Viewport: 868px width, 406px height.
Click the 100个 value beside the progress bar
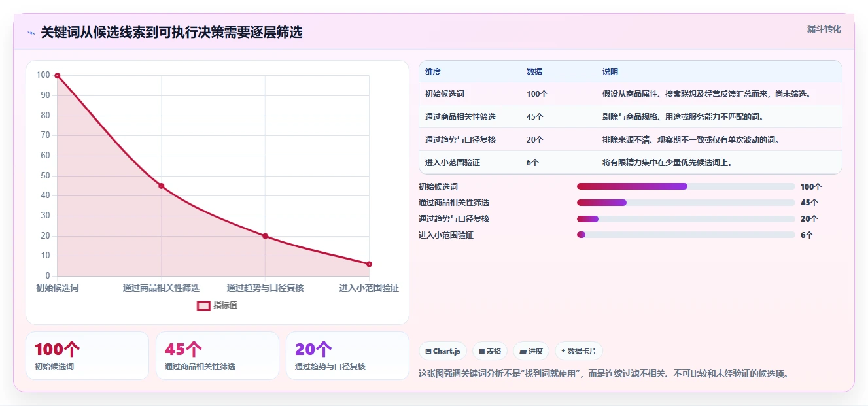pos(811,186)
